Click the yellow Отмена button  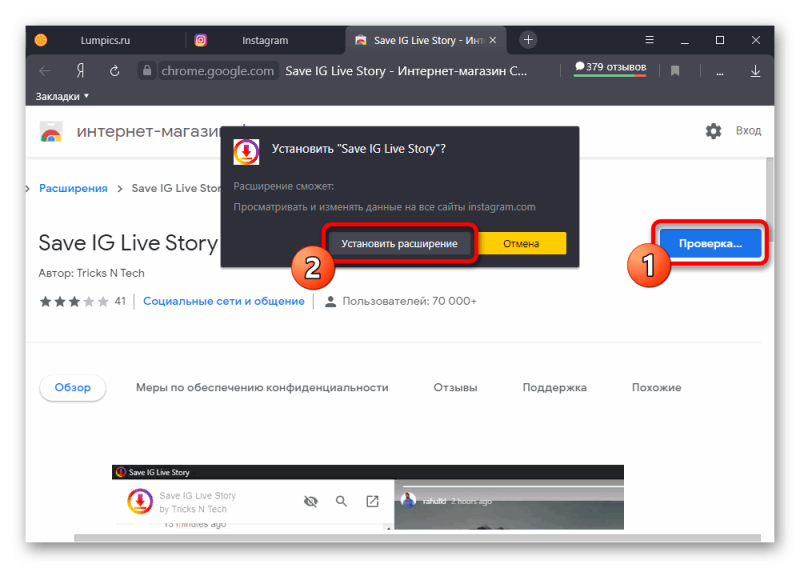coord(521,243)
